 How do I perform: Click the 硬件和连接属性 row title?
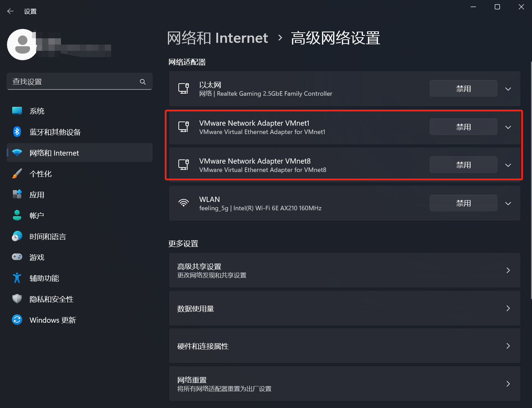point(203,346)
